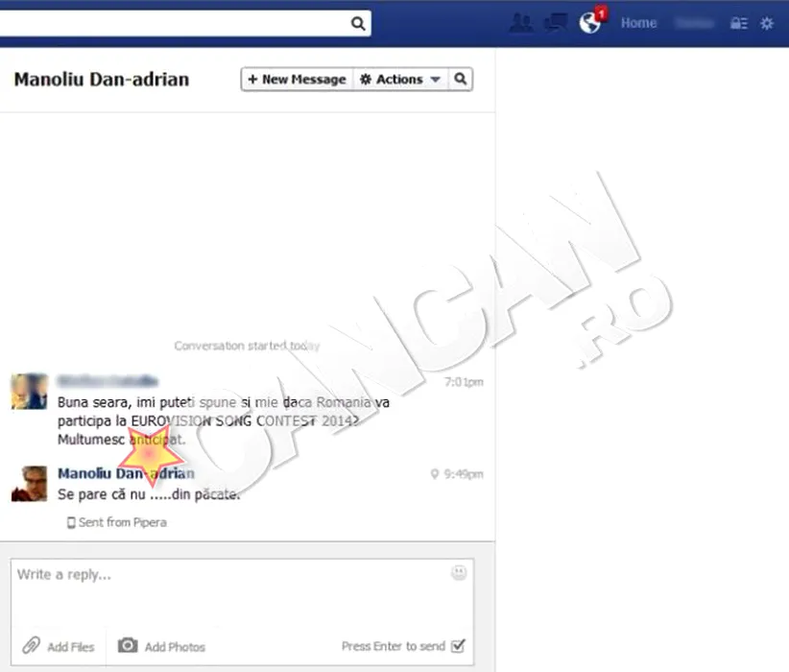The width and height of the screenshot is (789, 672).
Task: Go to Home in the top bar
Action: coord(638,23)
